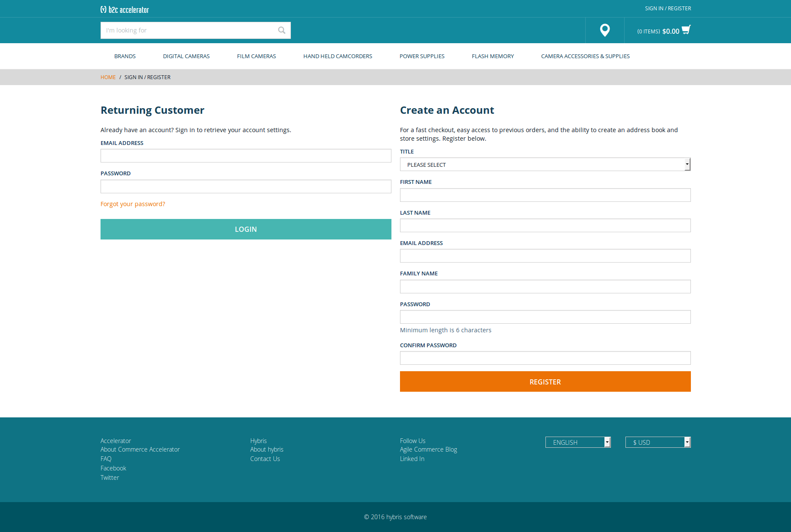The height and width of the screenshot is (532, 791).
Task: Open the Film Cameras menu
Action: pyautogui.click(x=256, y=56)
